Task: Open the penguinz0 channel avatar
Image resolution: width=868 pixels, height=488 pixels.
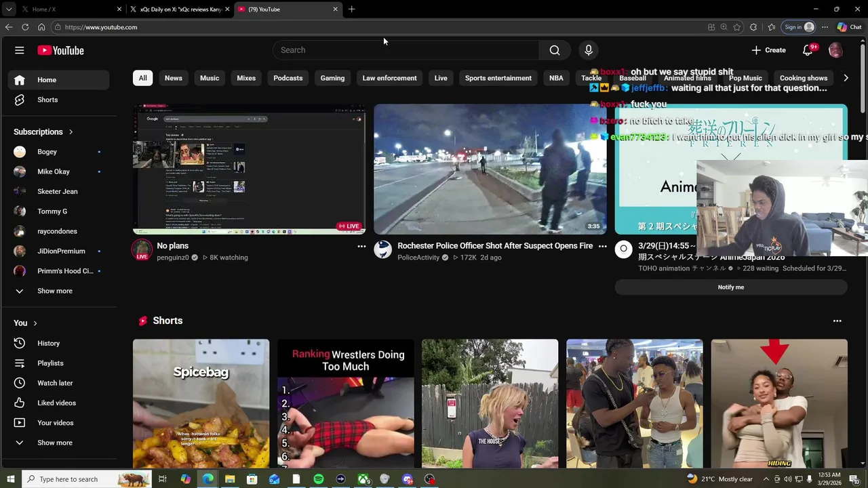Action: (x=142, y=249)
